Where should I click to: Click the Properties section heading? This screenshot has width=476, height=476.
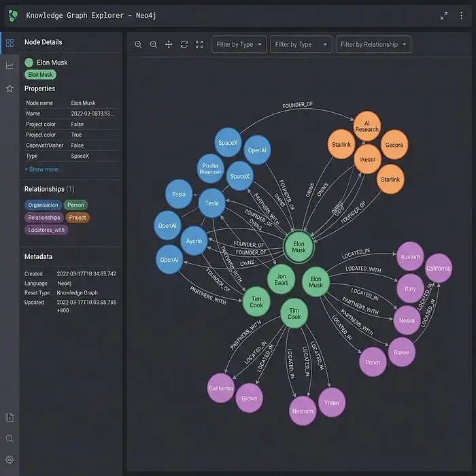point(39,88)
